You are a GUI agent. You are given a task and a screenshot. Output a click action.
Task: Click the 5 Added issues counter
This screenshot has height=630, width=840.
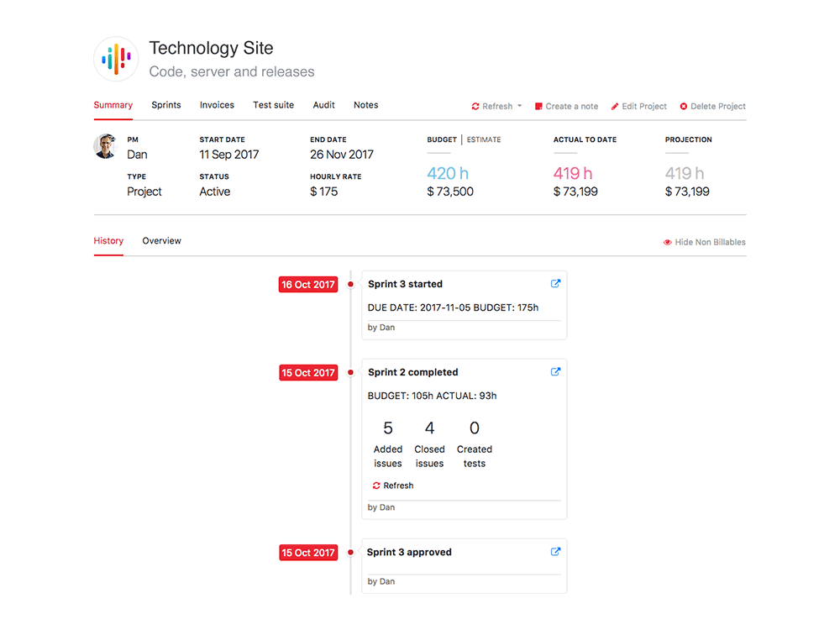pos(388,444)
